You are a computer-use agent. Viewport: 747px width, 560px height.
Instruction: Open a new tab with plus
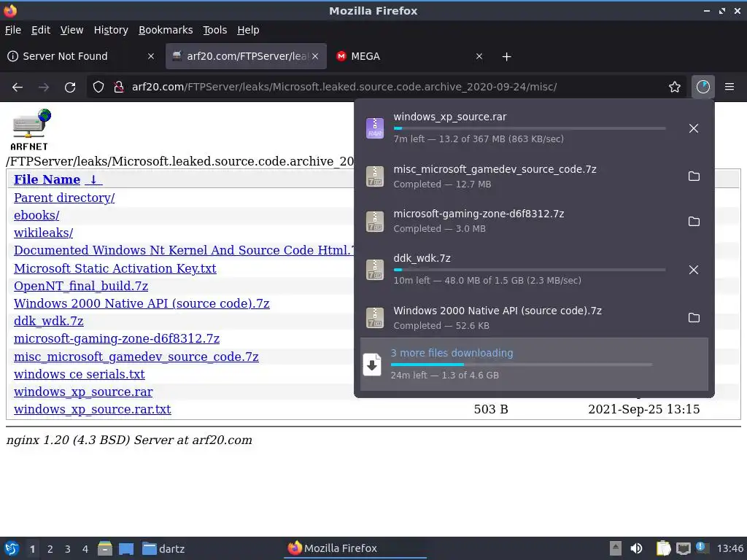[x=506, y=57]
